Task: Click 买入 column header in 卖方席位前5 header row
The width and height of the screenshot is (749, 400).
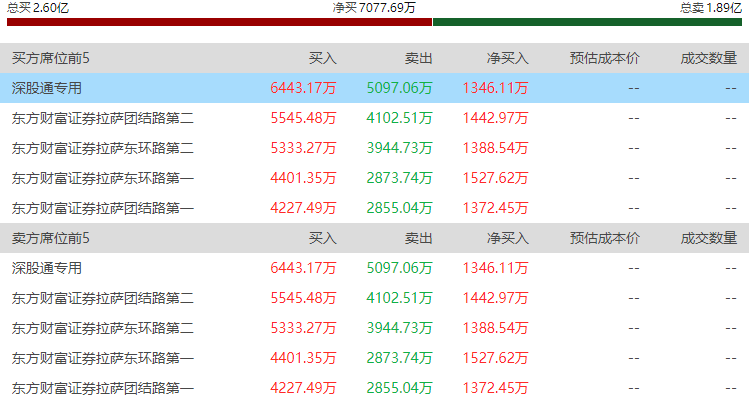Action: click(x=322, y=238)
